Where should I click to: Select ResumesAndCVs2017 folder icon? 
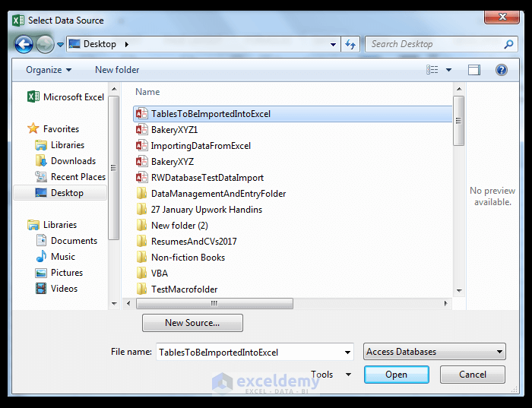coord(141,241)
